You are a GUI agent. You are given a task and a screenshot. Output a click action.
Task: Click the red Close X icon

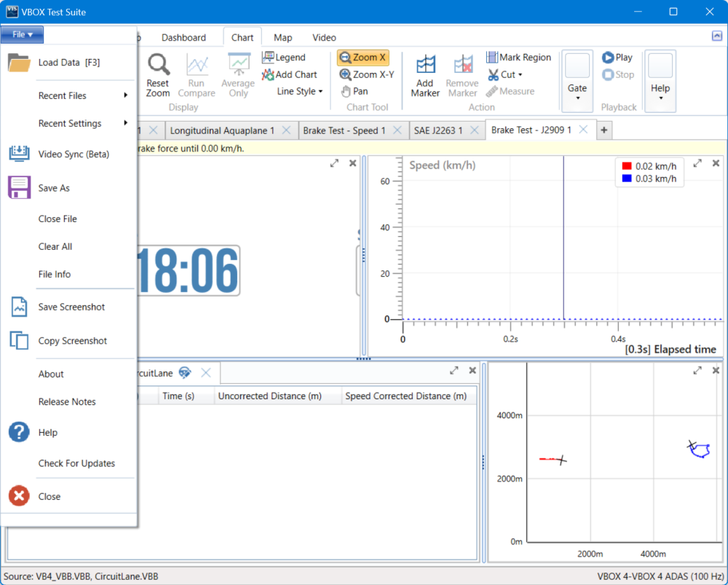click(x=19, y=496)
